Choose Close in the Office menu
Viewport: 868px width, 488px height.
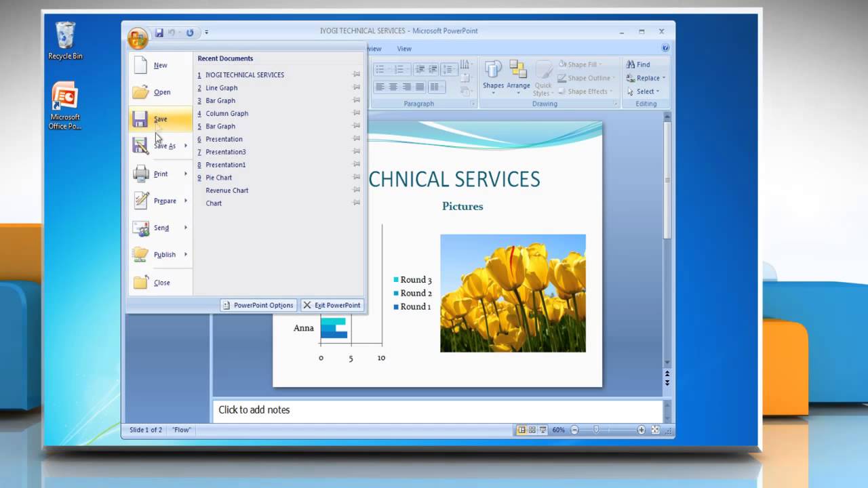(160, 283)
